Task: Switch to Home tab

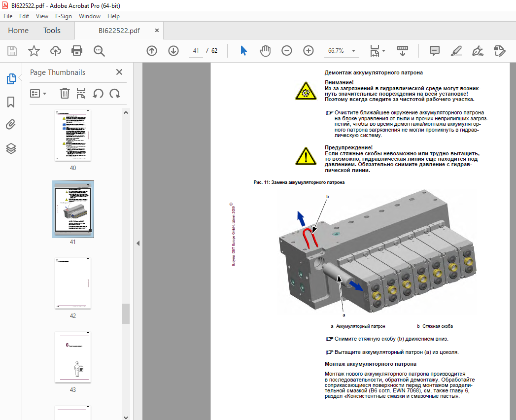Action: pyautogui.click(x=18, y=31)
